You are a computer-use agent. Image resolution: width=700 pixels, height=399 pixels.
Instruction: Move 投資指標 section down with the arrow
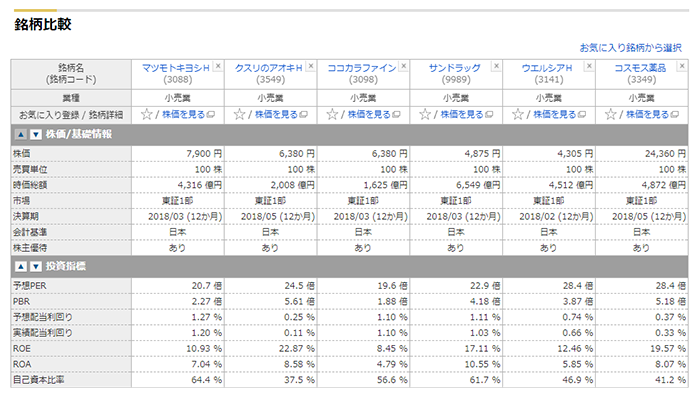(36, 266)
